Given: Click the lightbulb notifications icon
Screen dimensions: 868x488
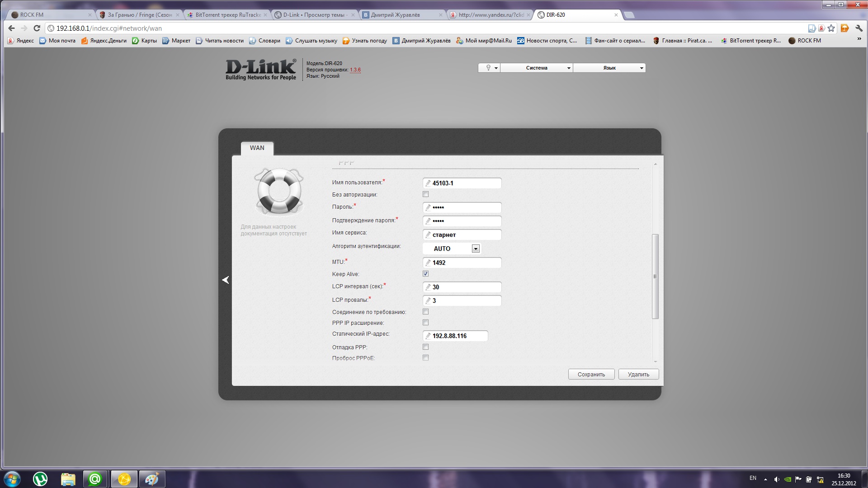Looking at the screenshot, I should (489, 68).
